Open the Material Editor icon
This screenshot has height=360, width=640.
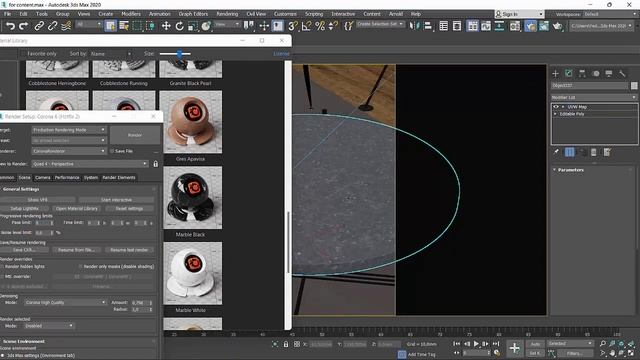click(515, 26)
